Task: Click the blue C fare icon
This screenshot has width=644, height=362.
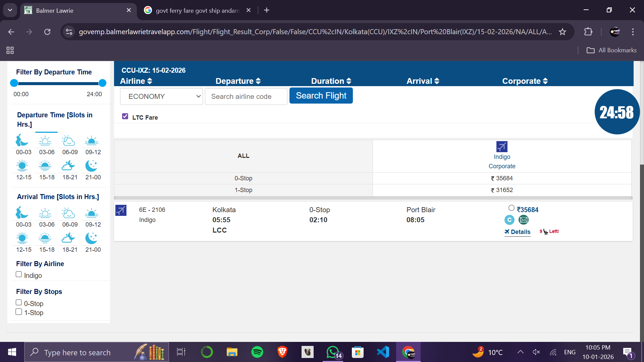Action: [x=509, y=220]
